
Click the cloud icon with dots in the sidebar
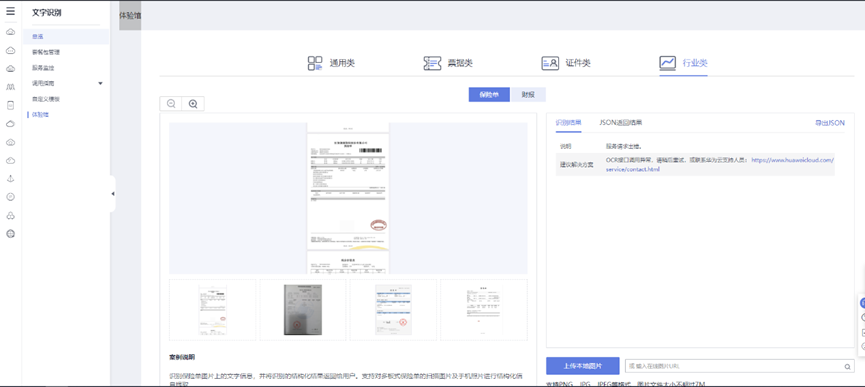(10, 50)
